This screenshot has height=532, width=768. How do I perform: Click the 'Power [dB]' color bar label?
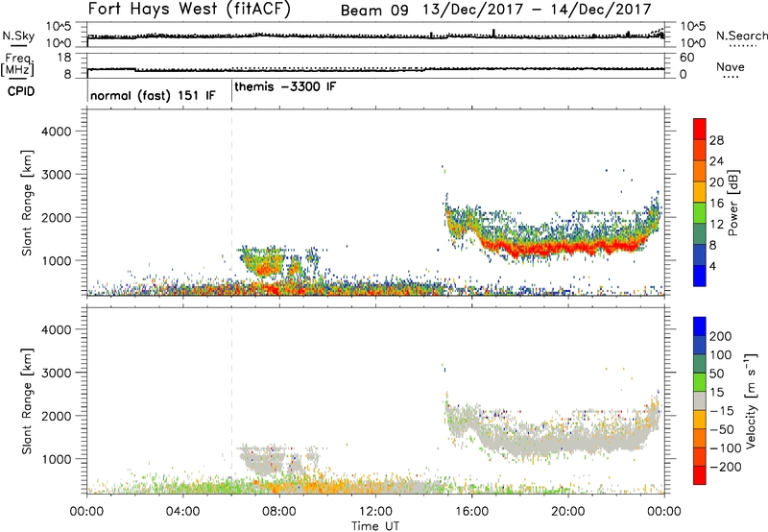tap(733, 203)
